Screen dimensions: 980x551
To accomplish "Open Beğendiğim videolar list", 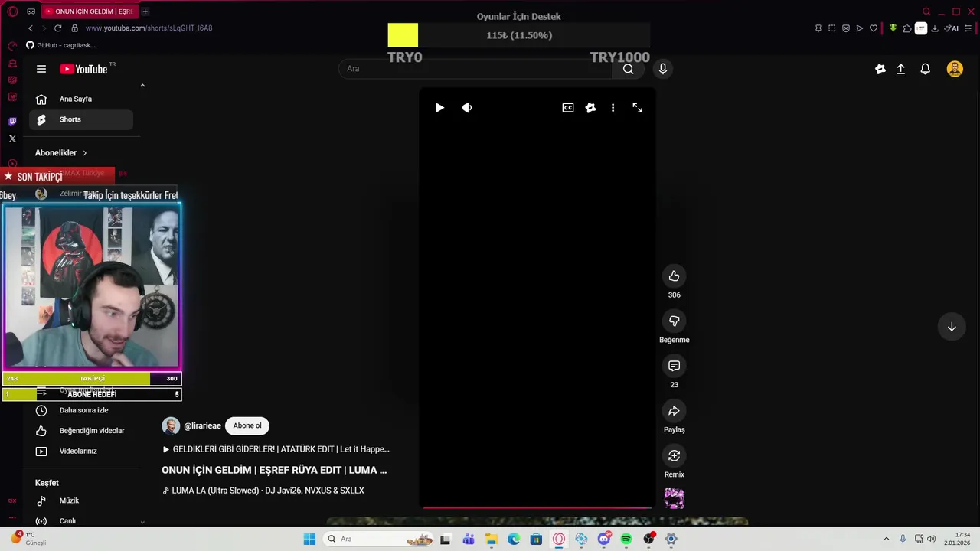I will [81, 431].
